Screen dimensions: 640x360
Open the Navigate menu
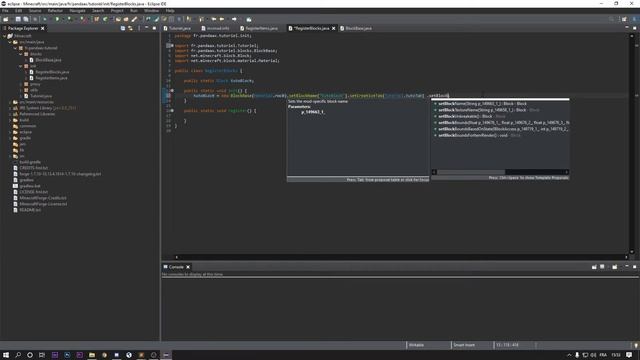77,11
